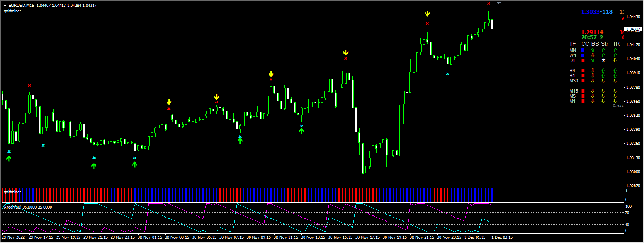Click the H4 row Str up arrow

coord(604,71)
